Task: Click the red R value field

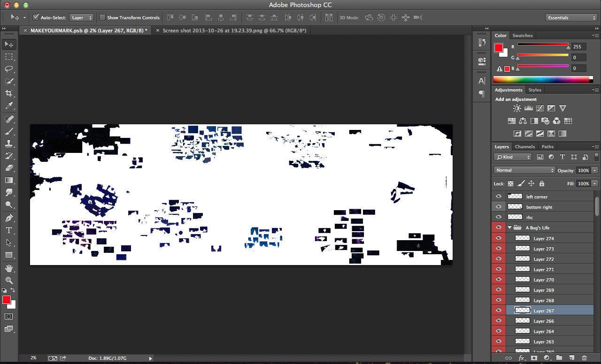Action: coord(578,47)
